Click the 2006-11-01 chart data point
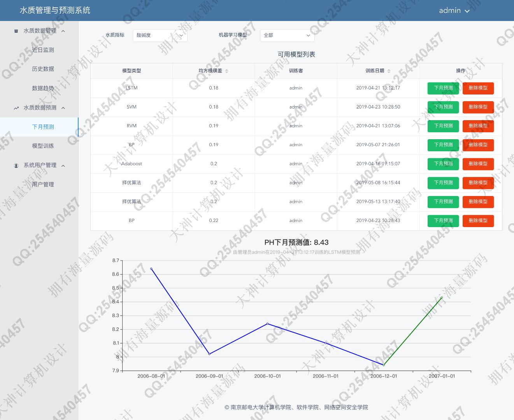This screenshot has width=514, height=420. [326, 343]
